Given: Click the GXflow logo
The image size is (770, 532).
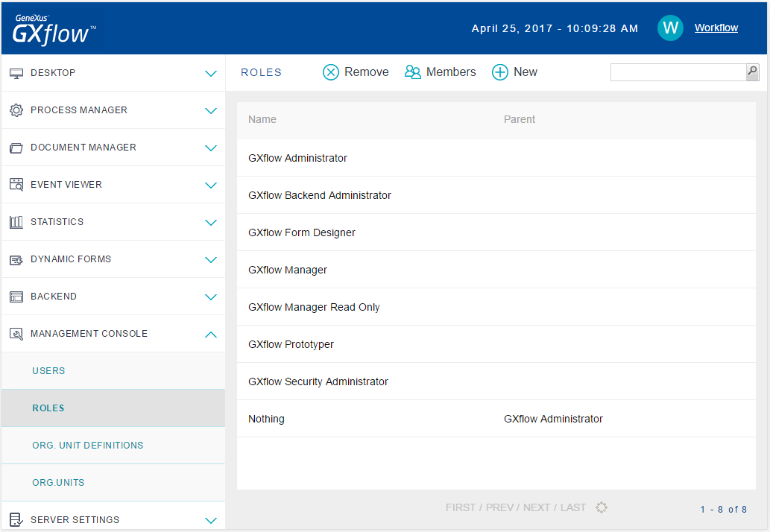Looking at the screenshot, I should [54, 30].
